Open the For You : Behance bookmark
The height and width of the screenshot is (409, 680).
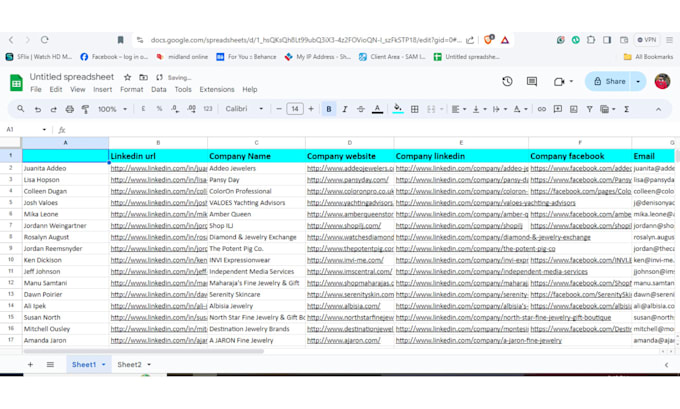click(246, 57)
